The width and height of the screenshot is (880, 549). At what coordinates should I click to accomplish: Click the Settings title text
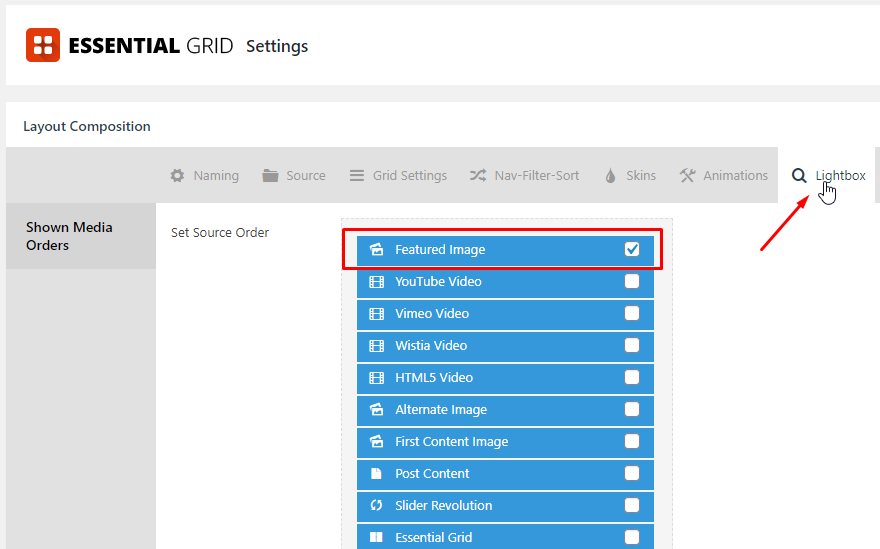[277, 46]
